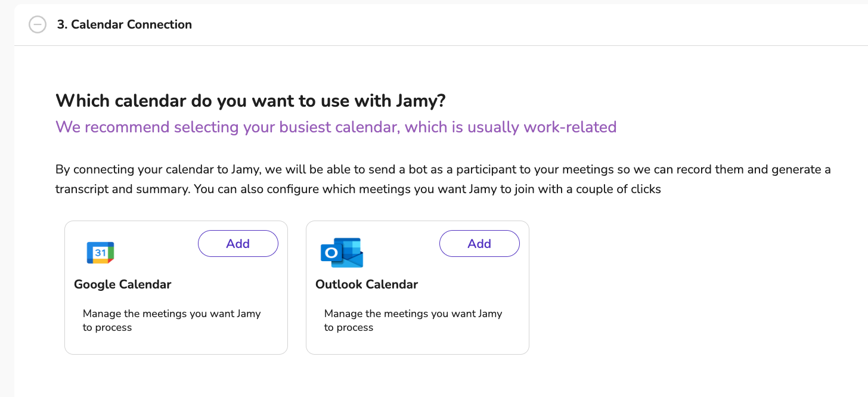Click the Outlook Calendar logo icon
Image resolution: width=868 pixels, height=397 pixels.
(x=342, y=253)
